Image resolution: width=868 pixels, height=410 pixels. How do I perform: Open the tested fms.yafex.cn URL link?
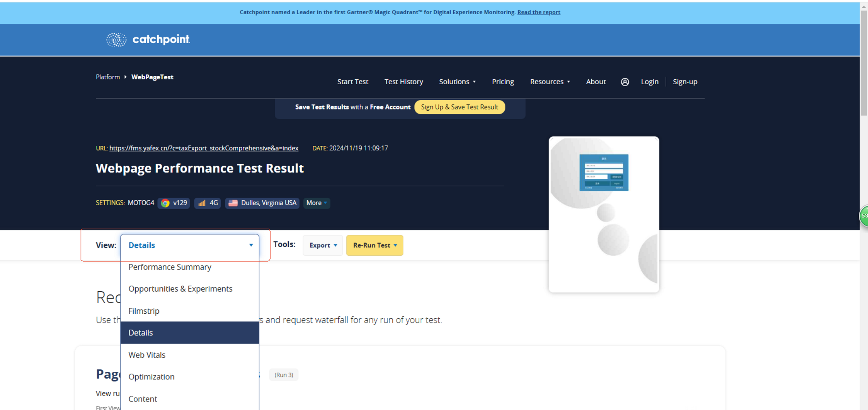point(204,148)
